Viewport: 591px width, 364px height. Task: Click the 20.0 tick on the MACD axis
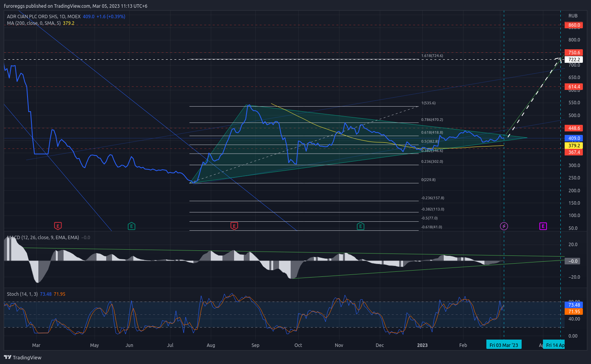coord(573,245)
